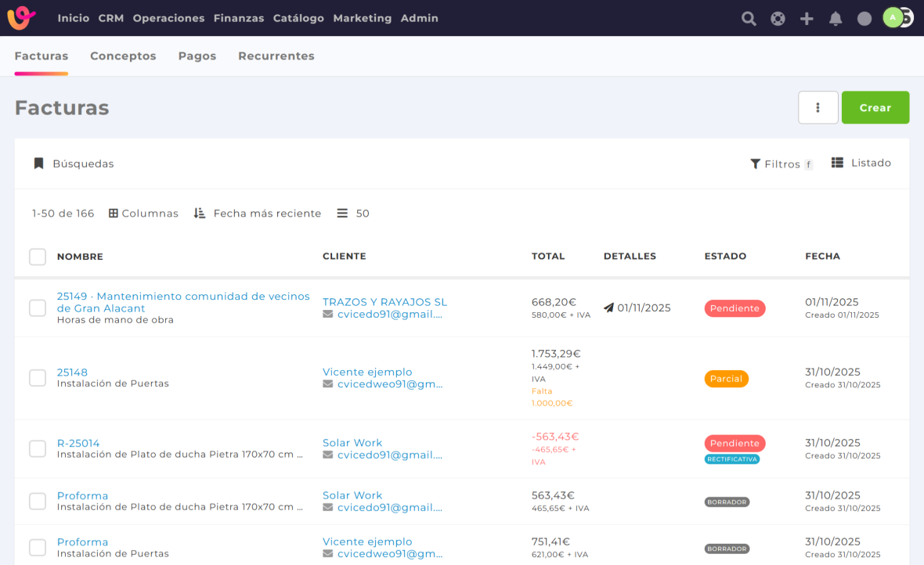Image resolution: width=924 pixels, height=565 pixels.
Task: Change the Listado view mode
Action: click(861, 164)
